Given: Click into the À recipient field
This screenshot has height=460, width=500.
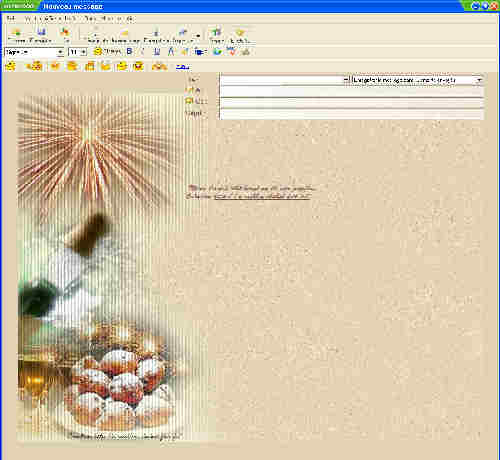Looking at the screenshot, I should pos(351,91).
